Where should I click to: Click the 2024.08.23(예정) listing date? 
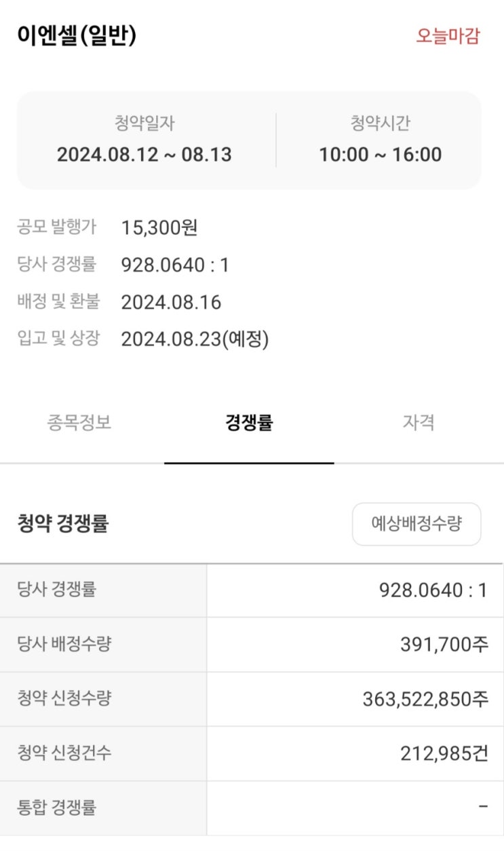coord(195,339)
